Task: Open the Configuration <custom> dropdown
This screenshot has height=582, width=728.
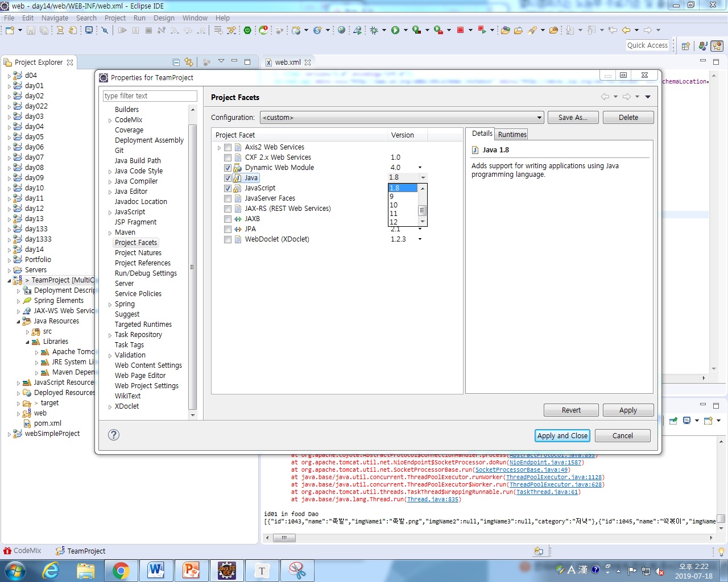Action: pos(402,118)
